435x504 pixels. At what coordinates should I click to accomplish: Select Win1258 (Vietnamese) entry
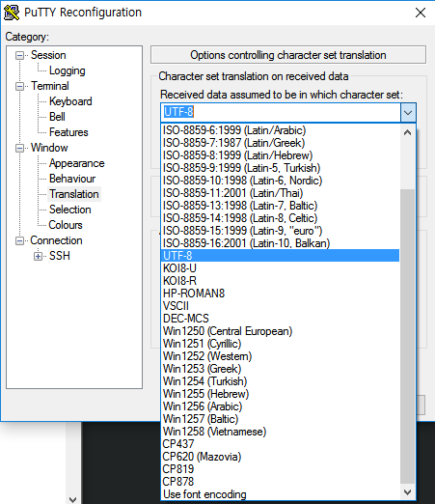pyautogui.click(x=280, y=432)
